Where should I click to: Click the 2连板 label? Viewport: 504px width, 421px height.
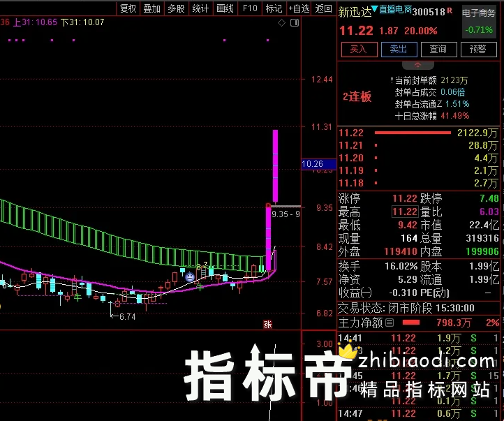pyautogui.click(x=357, y=96)
